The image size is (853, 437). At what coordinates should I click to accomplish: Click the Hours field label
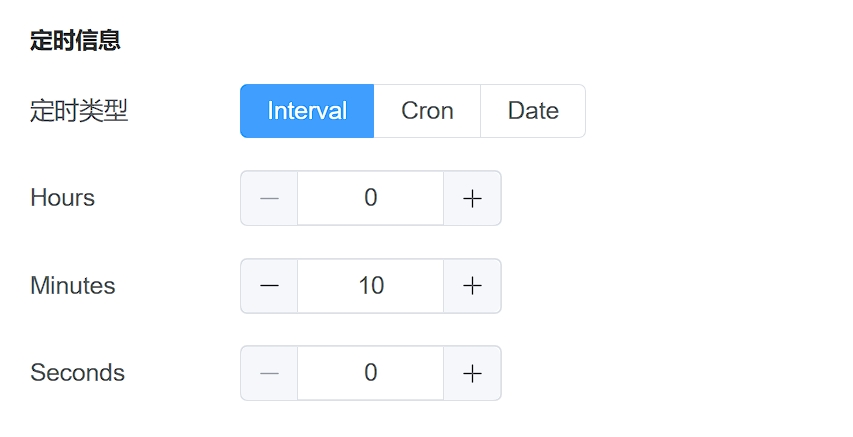point(63,198)
